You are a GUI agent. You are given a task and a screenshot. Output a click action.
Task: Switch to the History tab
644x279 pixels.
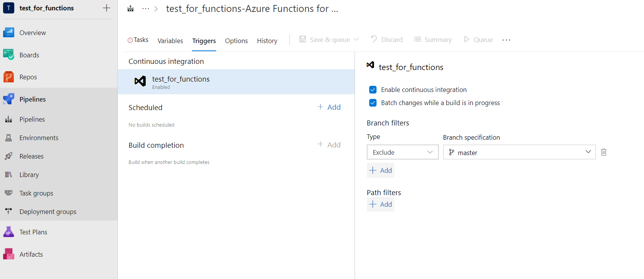267,41
